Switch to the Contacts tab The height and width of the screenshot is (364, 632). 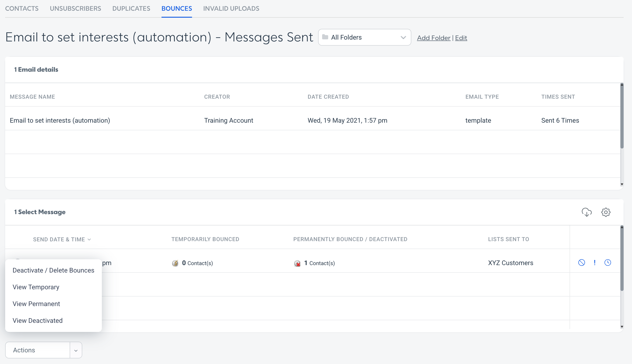tap(22, 9)
